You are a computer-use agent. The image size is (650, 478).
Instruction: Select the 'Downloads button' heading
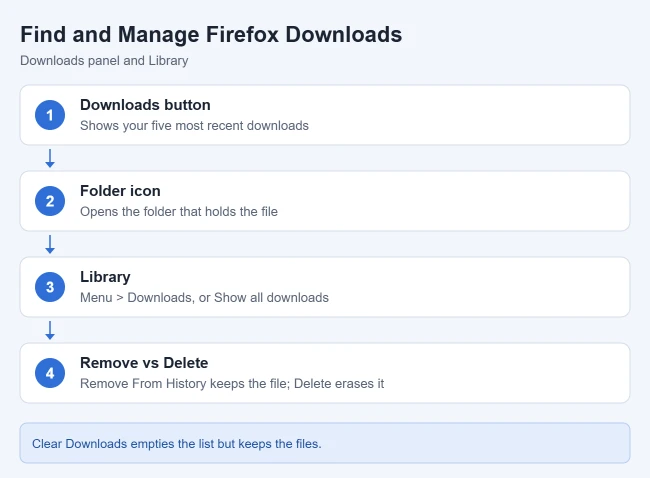[145, 105]
